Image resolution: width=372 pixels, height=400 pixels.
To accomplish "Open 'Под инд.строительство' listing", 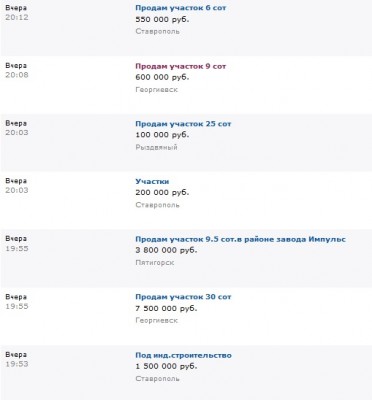I will tap(183, 355).
